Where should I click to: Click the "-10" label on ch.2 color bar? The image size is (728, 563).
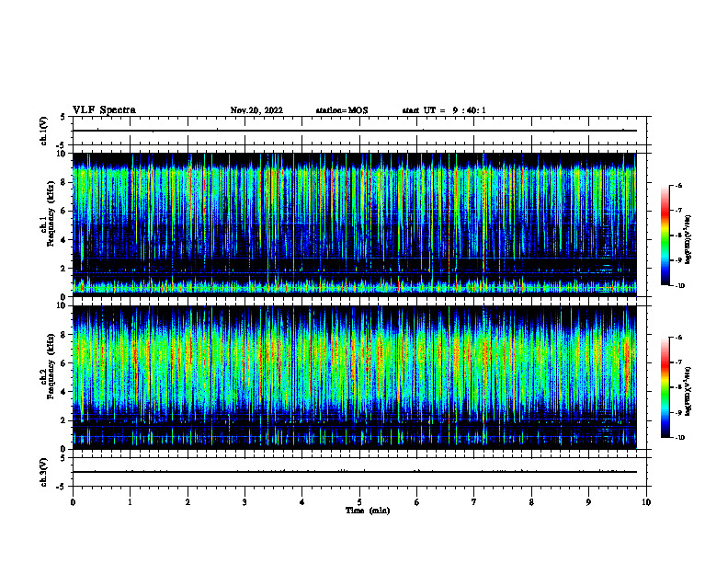tap(679, 437)
